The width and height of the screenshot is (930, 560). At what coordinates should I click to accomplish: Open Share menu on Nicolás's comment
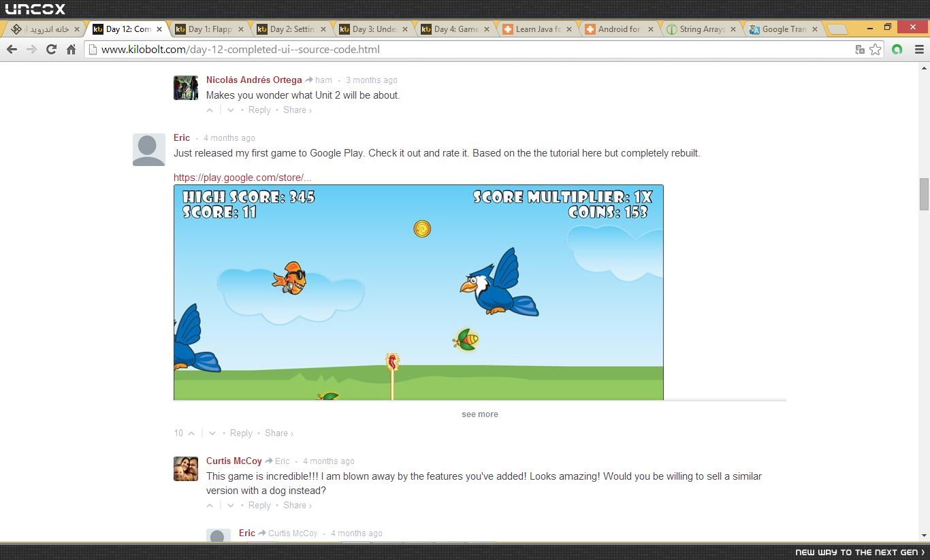click(298, 110)
